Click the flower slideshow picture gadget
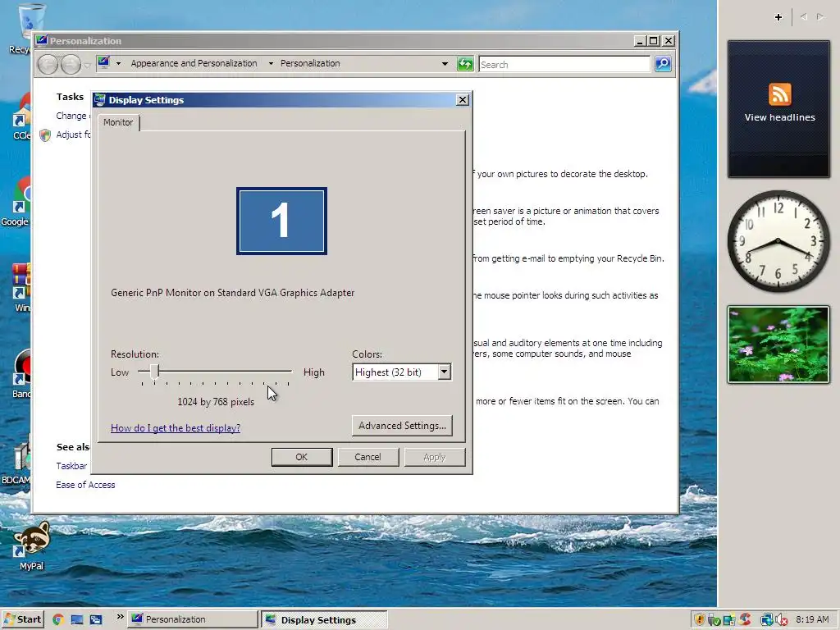Image resolution: width=840 pixels, height=630 pixels. 778,345
